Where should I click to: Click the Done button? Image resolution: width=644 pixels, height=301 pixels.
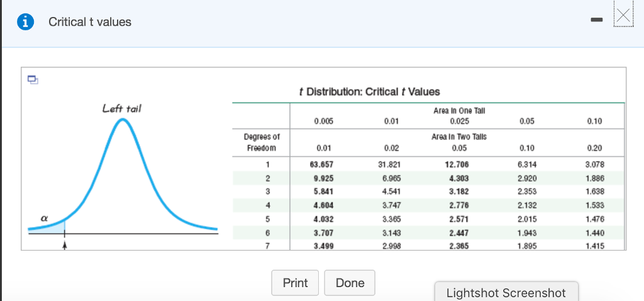coord(350,283)
